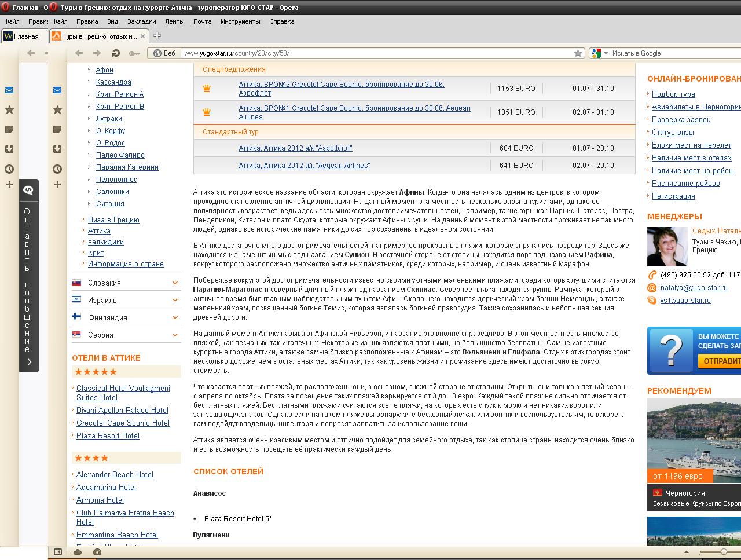
Task: Click the 'Plaza Resort Hotel 5*' list entry
Action: (238, 519)
